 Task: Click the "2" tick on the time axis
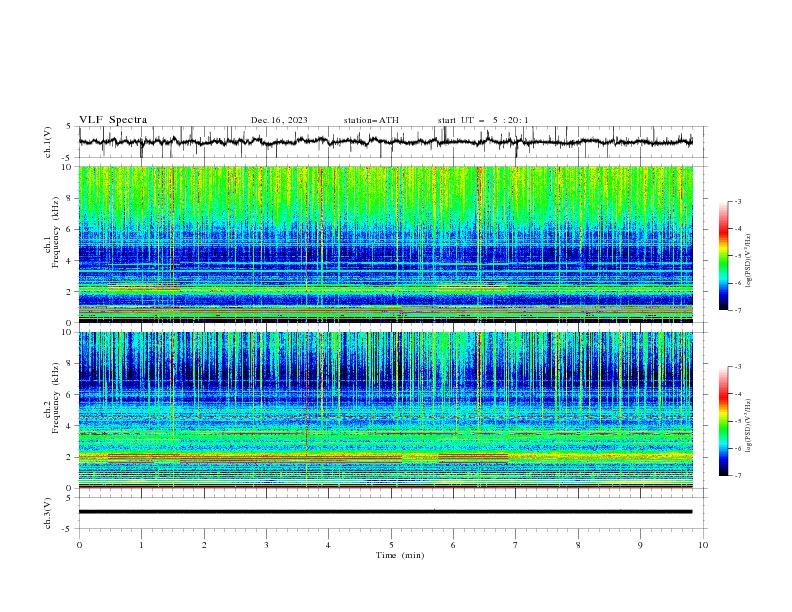point(204,545)
